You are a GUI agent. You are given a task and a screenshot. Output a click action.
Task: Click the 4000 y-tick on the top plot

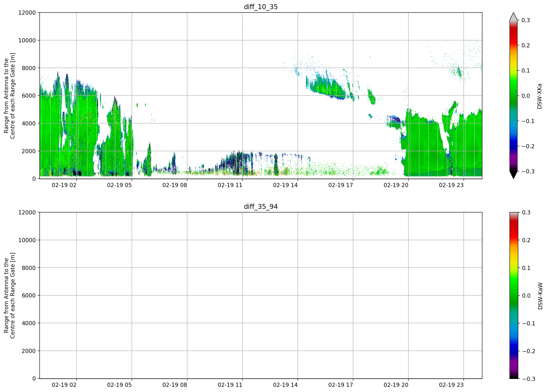[x=29, y=123]
